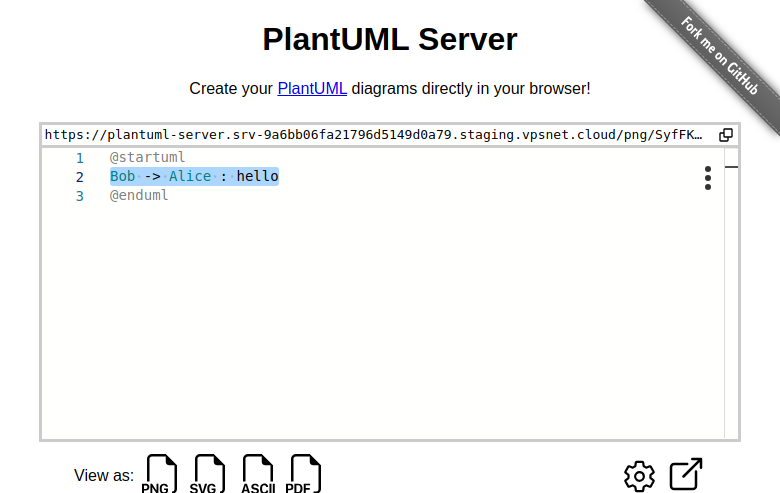View the diagram as ASCII art

(258, 474)
